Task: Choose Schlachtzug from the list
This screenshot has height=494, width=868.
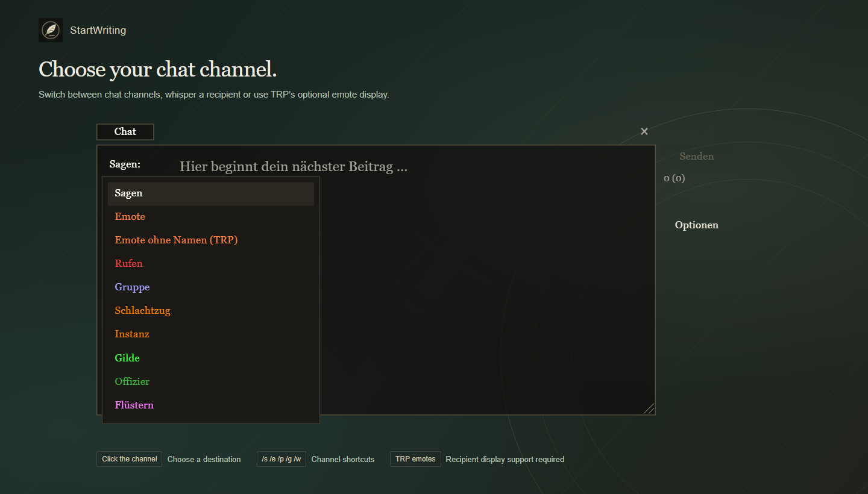Action: point(211,311)
